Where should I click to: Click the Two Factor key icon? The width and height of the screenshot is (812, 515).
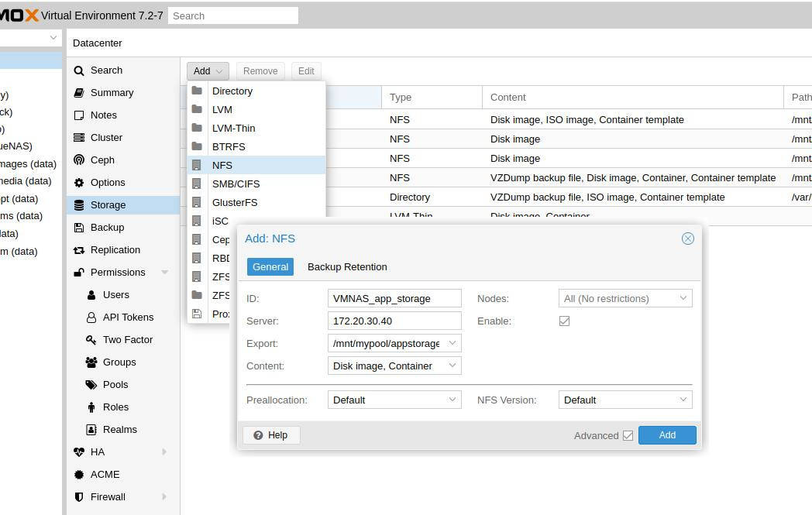click(91, 339)
